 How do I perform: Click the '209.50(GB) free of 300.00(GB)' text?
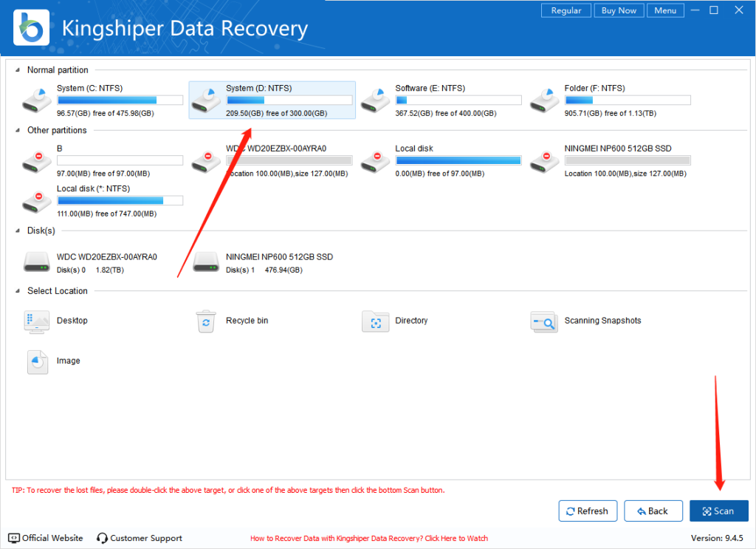[x=276, y=113]
